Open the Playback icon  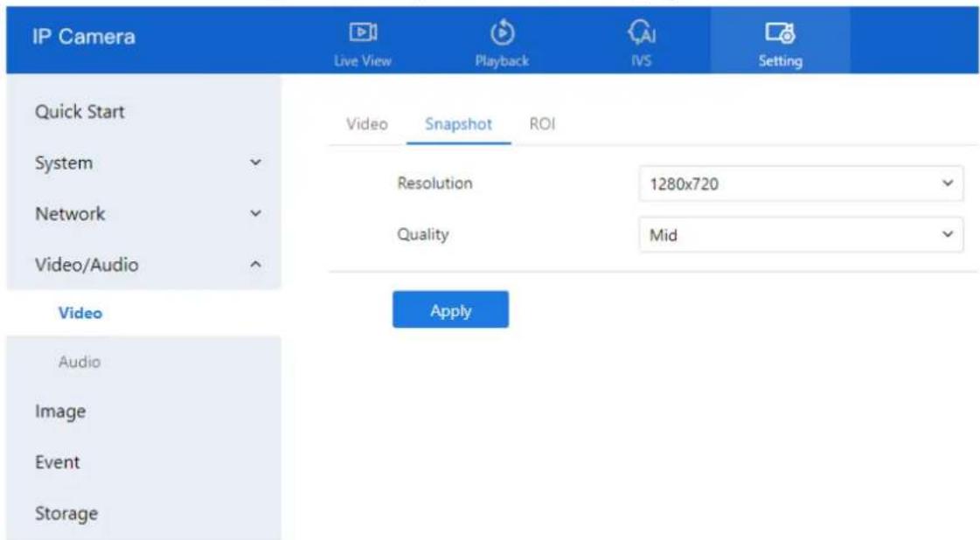[x=502, y=31]
